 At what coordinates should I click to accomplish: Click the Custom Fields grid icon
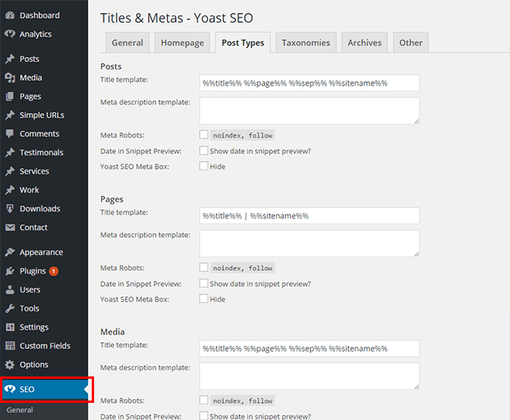(x=10, y=346)
